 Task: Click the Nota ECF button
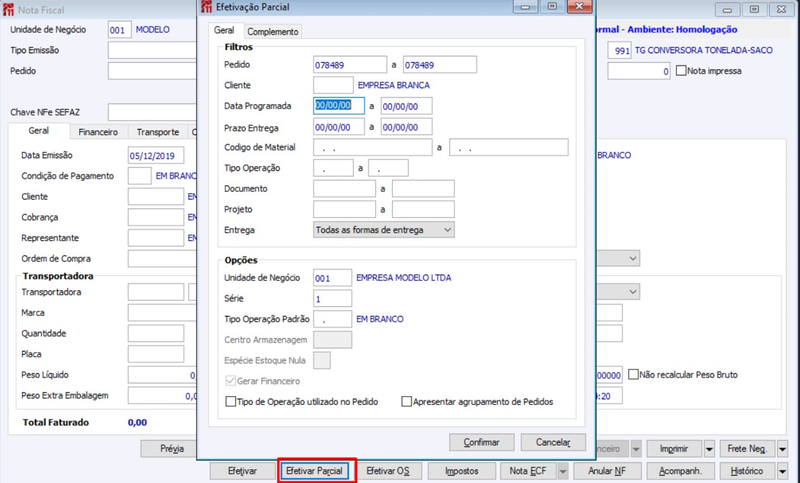pos(528,471)
